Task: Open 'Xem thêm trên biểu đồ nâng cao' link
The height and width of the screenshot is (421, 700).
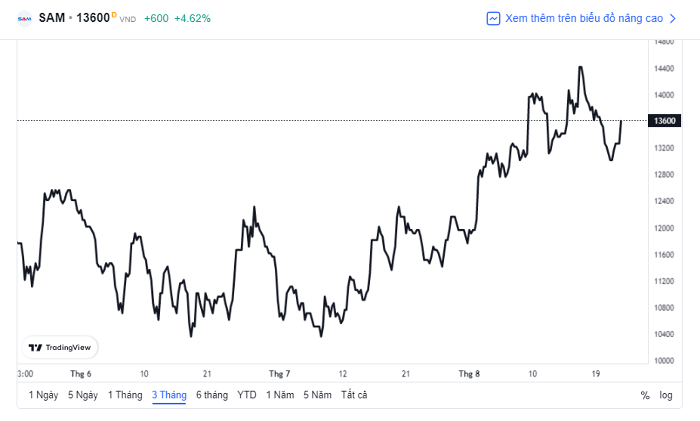Action: [x=584, y=18]
